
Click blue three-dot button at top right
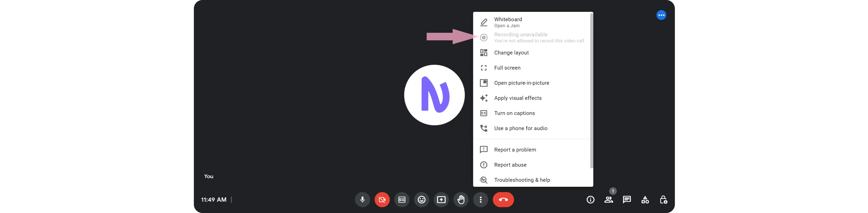[661, 15]
